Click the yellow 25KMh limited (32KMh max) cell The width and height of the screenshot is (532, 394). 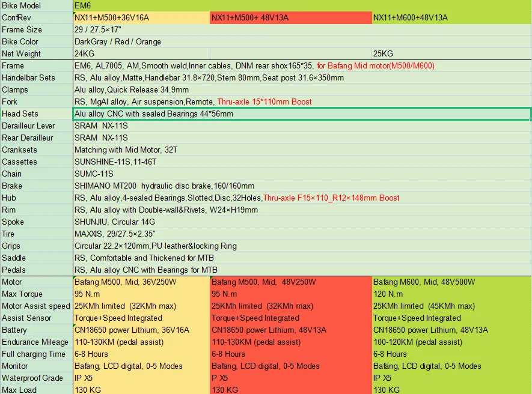coord(141,306)
